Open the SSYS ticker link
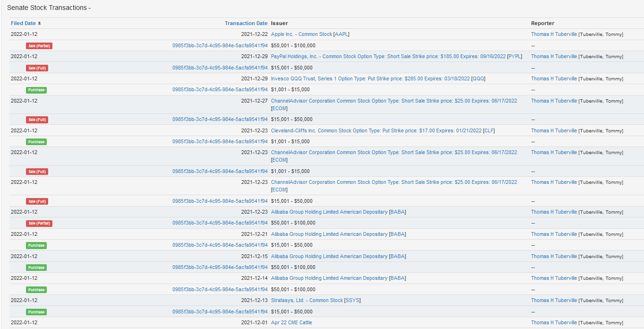The image size is (644, 329). coord(352,300)
